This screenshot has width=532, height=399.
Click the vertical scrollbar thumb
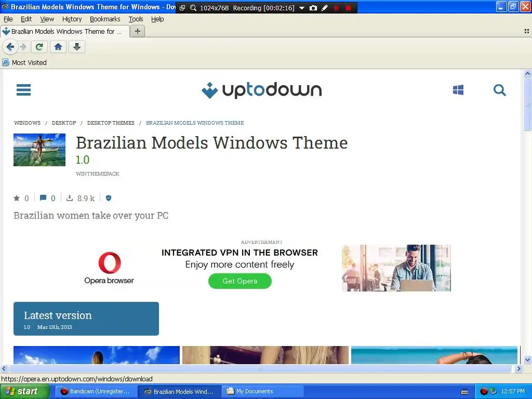point(527,104)
